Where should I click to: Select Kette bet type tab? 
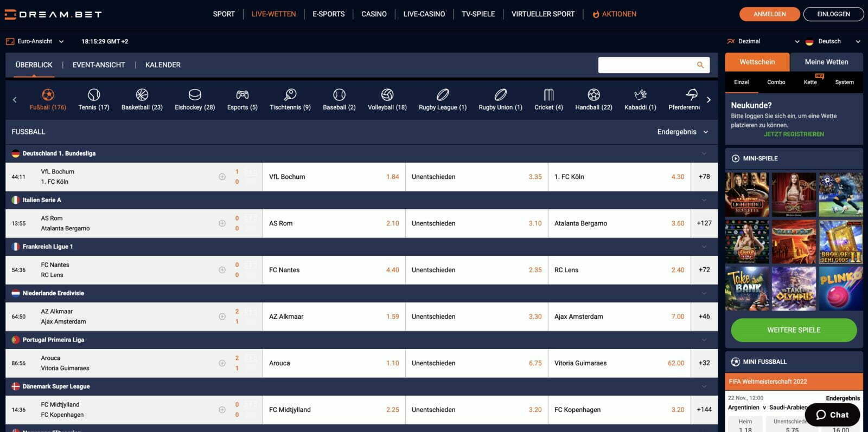coord(810,82)
